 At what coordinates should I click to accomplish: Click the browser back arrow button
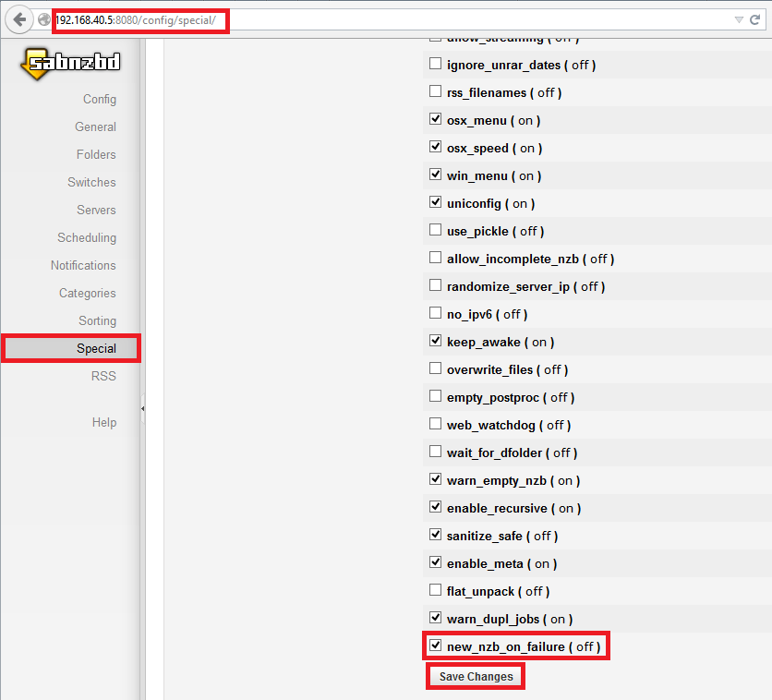click(19, 19)
